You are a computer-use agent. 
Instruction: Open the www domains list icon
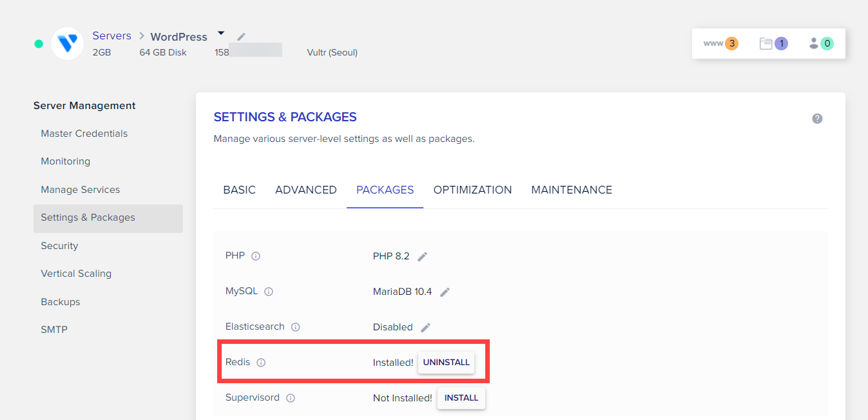(719, 43)
